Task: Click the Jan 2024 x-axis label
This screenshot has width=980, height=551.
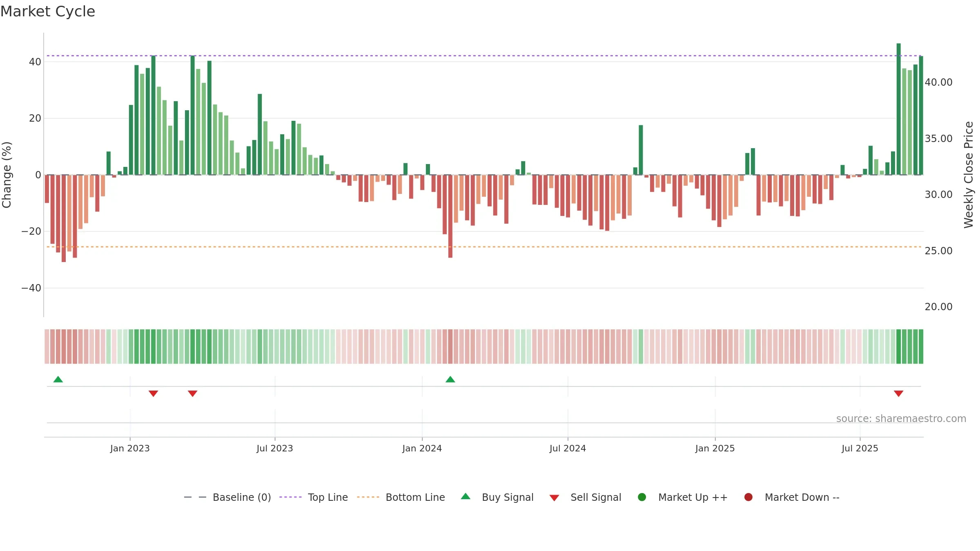Action: pos(422,449)
